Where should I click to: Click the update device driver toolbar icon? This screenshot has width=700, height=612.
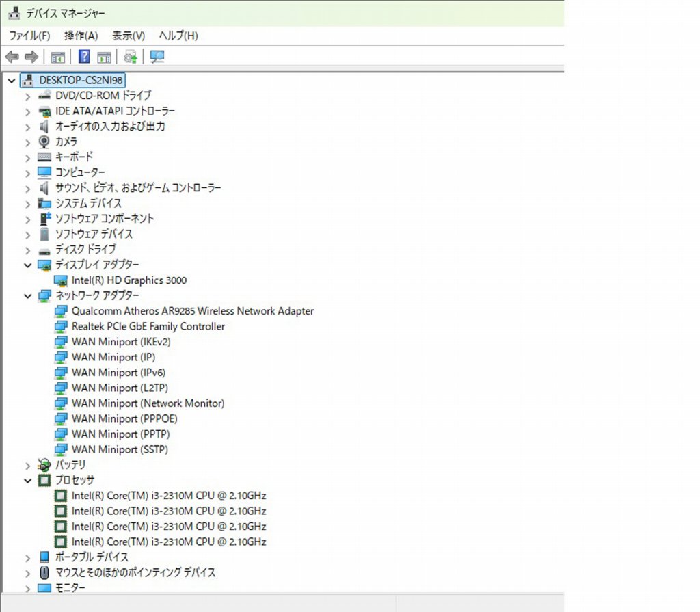pyautogui.click(x=131, y=57)
